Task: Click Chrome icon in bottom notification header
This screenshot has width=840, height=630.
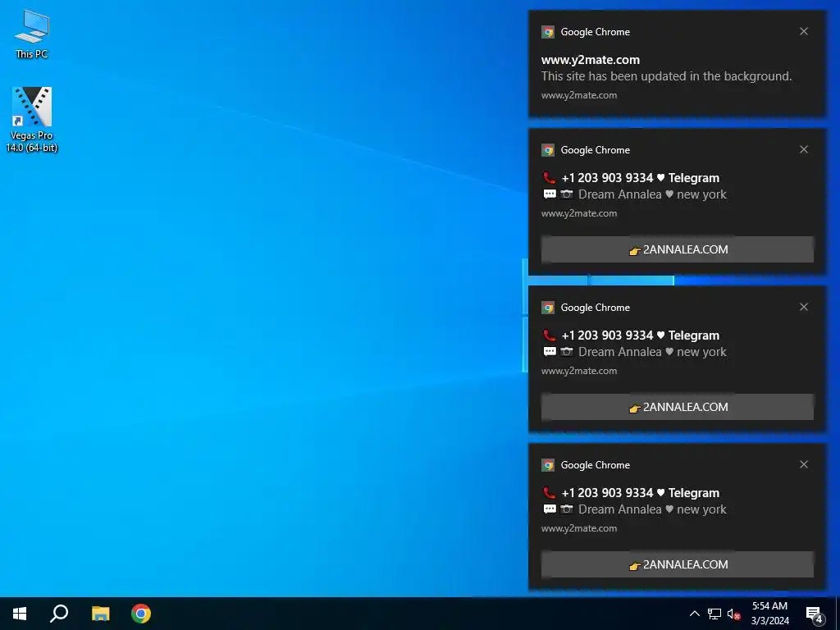Action: click(547, 465)
